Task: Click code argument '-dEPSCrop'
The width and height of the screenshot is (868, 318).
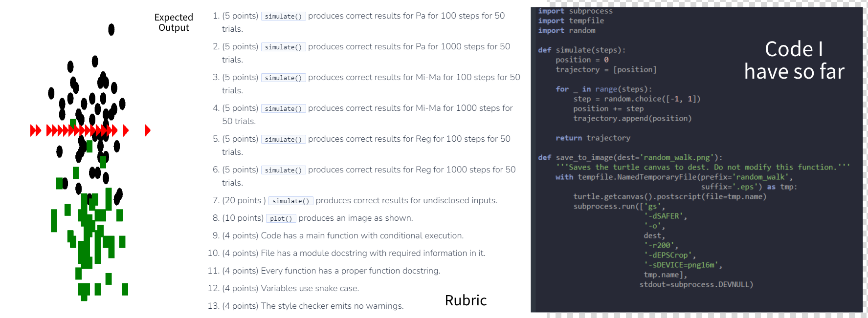Action: tap(669, 255)
